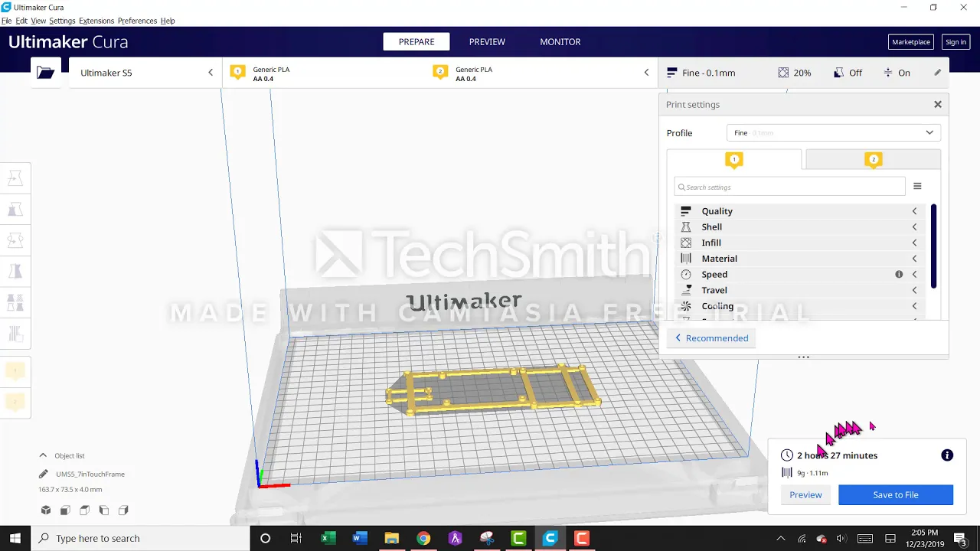980x551 pixels.
Task: Switch to the PREVIEW stage
Action: point(487,42)
